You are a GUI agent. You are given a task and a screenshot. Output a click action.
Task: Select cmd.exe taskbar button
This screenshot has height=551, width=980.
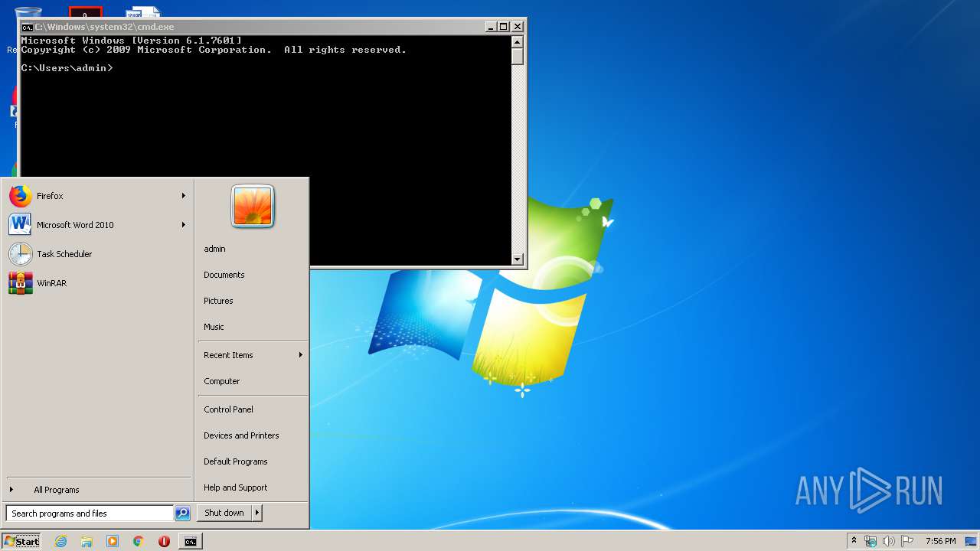tap(190, 541)
